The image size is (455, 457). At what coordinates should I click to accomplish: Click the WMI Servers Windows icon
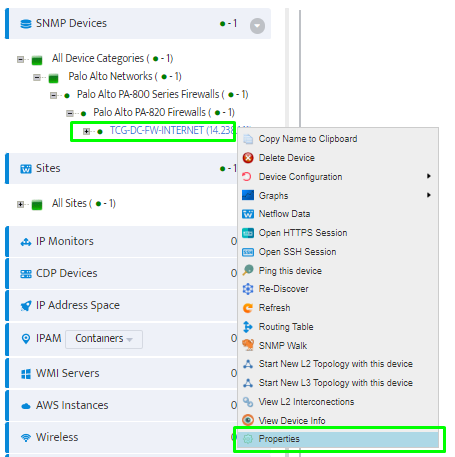tap(26, 374)
